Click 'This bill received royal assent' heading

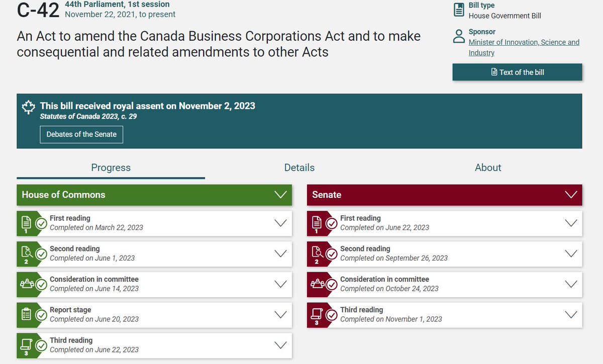pos(148,106)
